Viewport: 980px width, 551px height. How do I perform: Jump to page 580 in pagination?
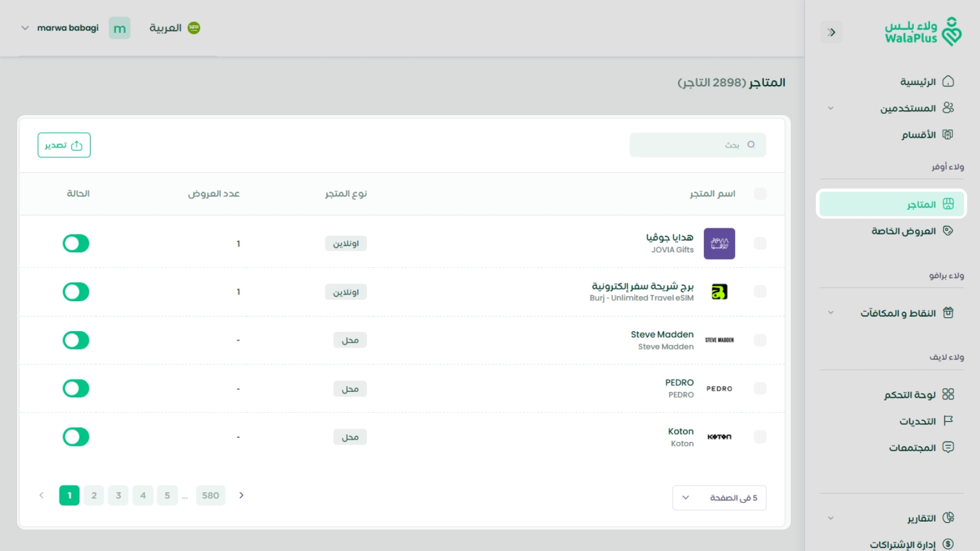(x=210, y=495)
